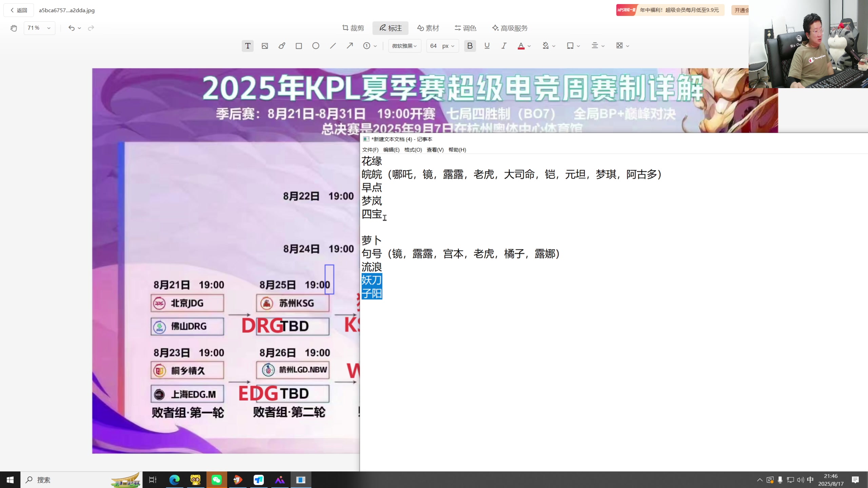Image resolution: width=868 pixels, height=488 pixels.
Task: Click the text border style icon
Action: click(570, 46)
